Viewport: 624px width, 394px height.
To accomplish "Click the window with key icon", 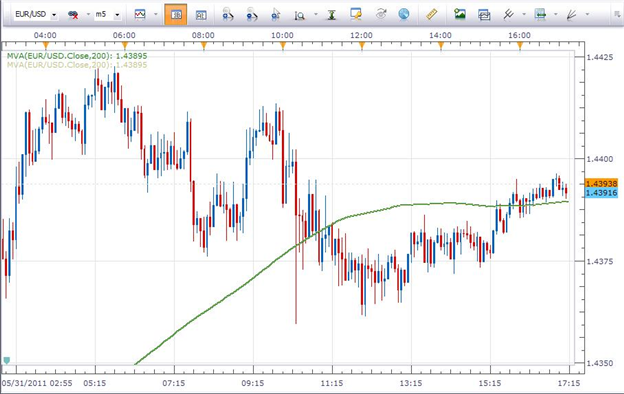I will [356, 14].
